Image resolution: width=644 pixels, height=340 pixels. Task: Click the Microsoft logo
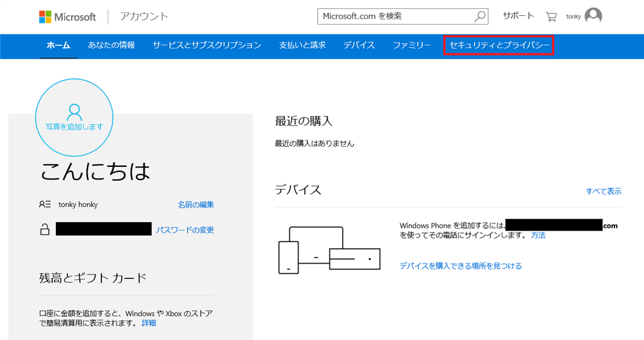tap(67, 17)
